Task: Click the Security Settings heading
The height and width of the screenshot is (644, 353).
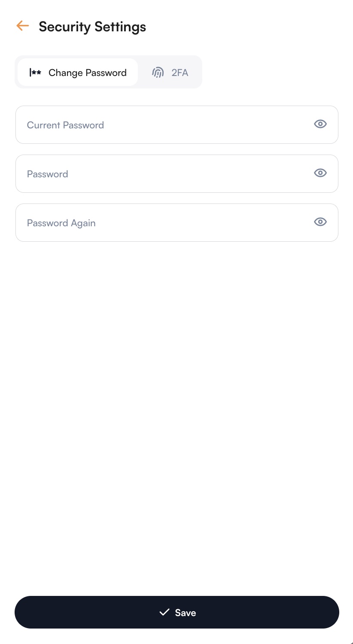Action: 92,27
